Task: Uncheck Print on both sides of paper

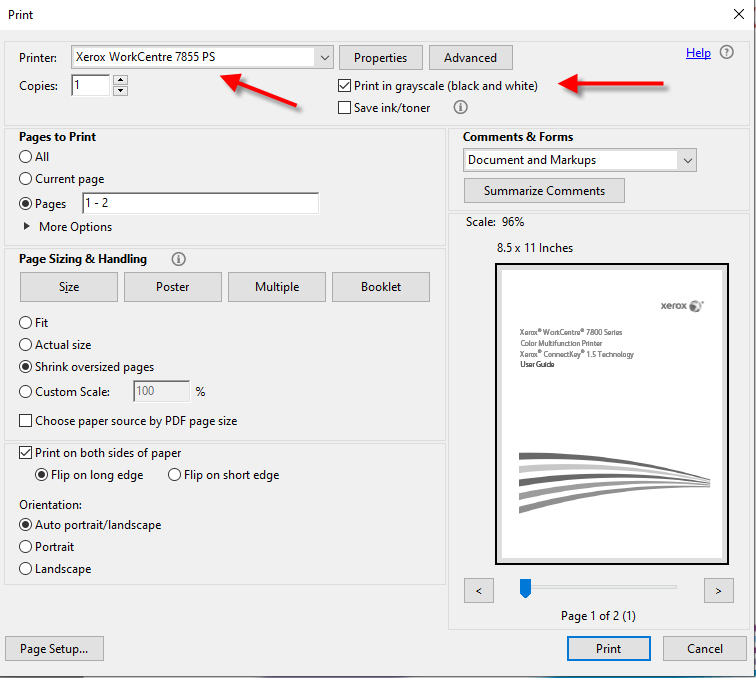Action: (26, 453)
